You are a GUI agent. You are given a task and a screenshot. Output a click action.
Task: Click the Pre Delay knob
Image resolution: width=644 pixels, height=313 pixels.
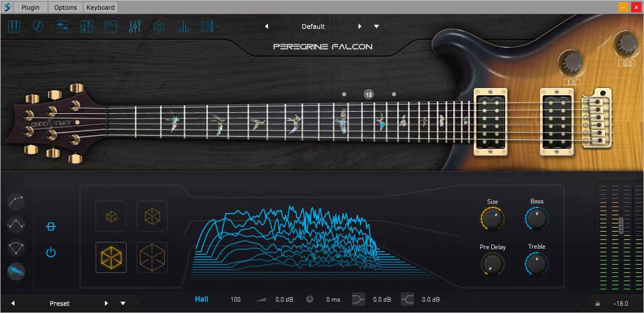click(493, 264)
